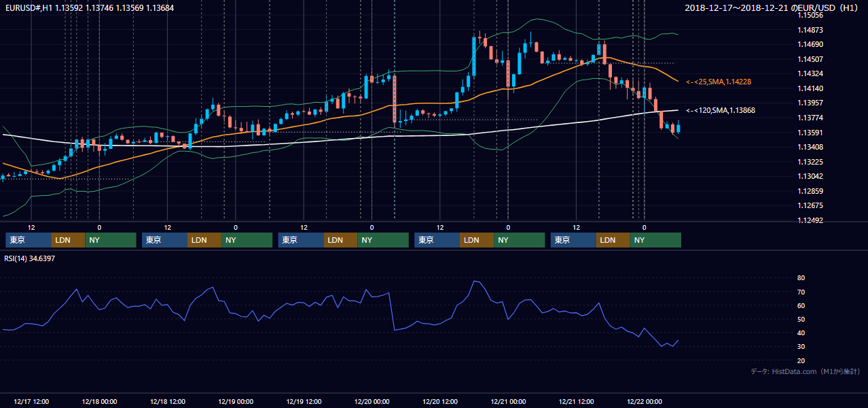
Task: Click the 1.13225 price axis label
Action: [810, 162]
